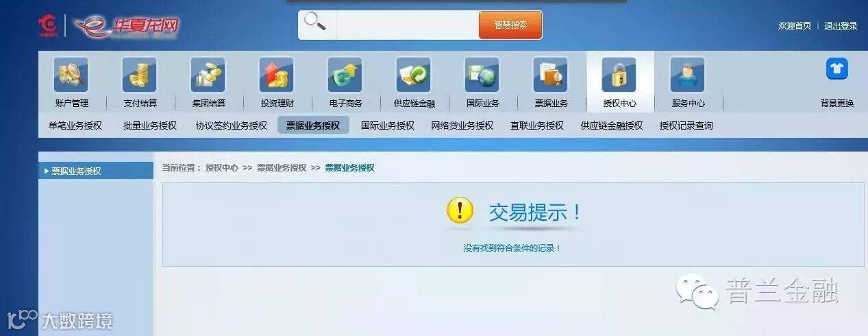Viewport: 868px width, 336px height.
Task: Click the 退出登录 link
Action: click(841, 26)
